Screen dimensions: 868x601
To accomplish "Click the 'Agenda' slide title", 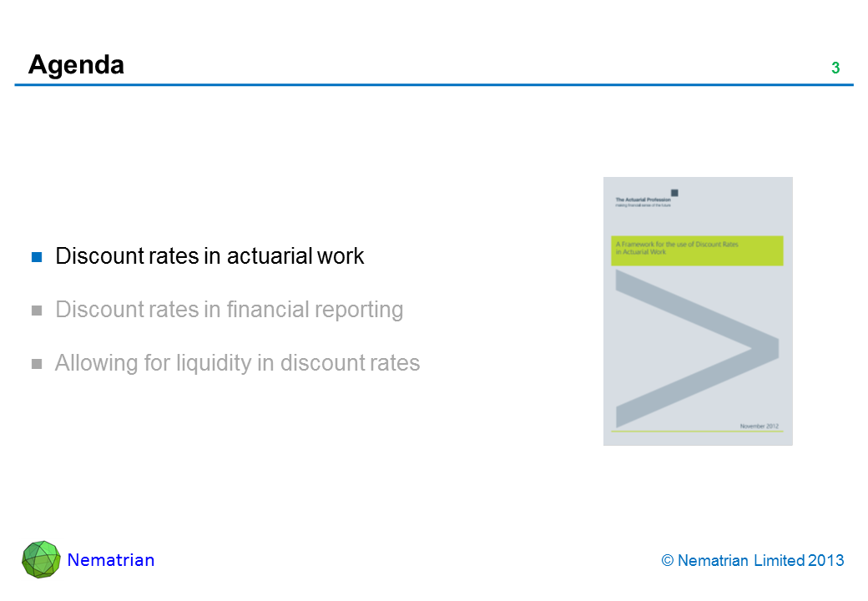I will [76, 64].
